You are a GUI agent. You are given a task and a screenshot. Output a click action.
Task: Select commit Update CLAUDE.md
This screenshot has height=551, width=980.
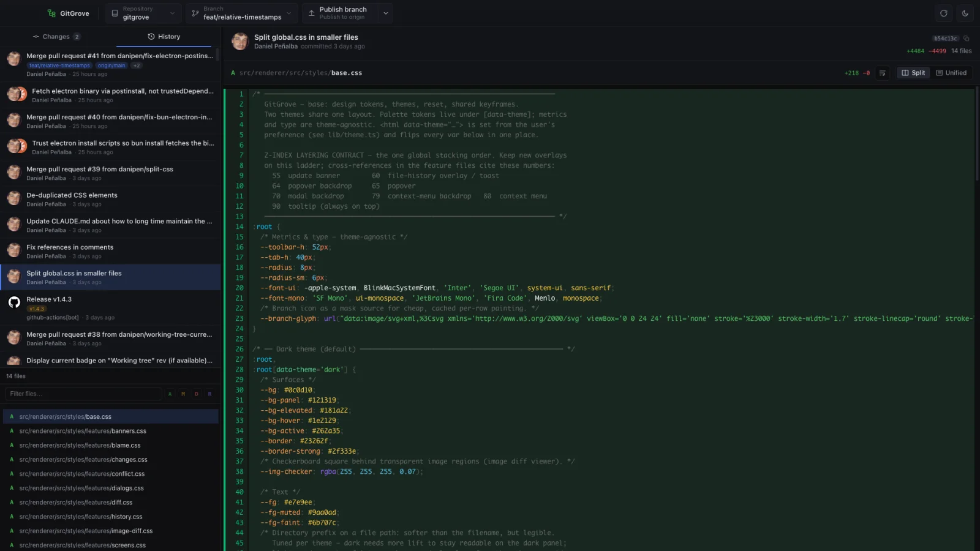tap(110, 225)
